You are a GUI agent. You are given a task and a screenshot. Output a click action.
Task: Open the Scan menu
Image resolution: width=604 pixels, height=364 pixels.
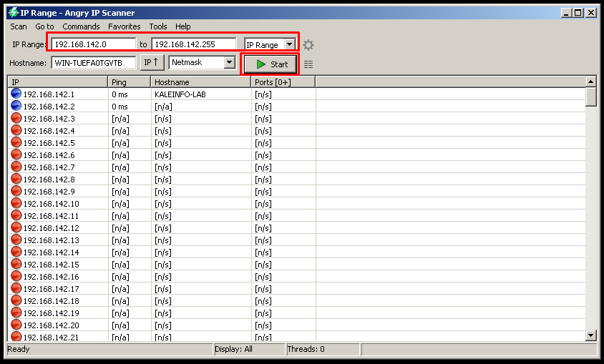(19, 26)
